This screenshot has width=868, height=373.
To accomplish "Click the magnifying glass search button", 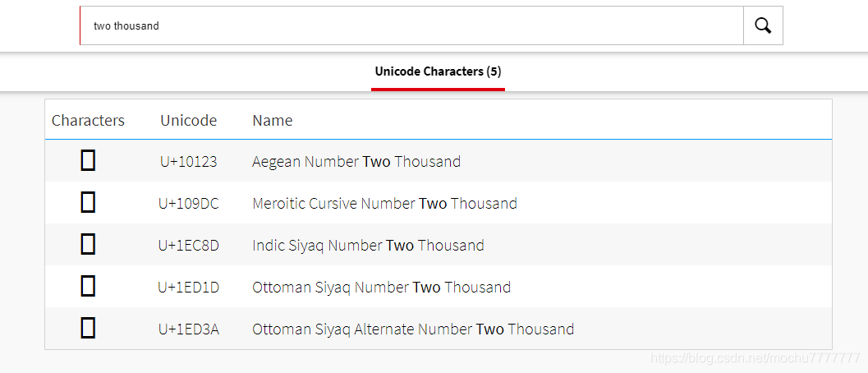I will pyautogui.click(x=763, y=25).
